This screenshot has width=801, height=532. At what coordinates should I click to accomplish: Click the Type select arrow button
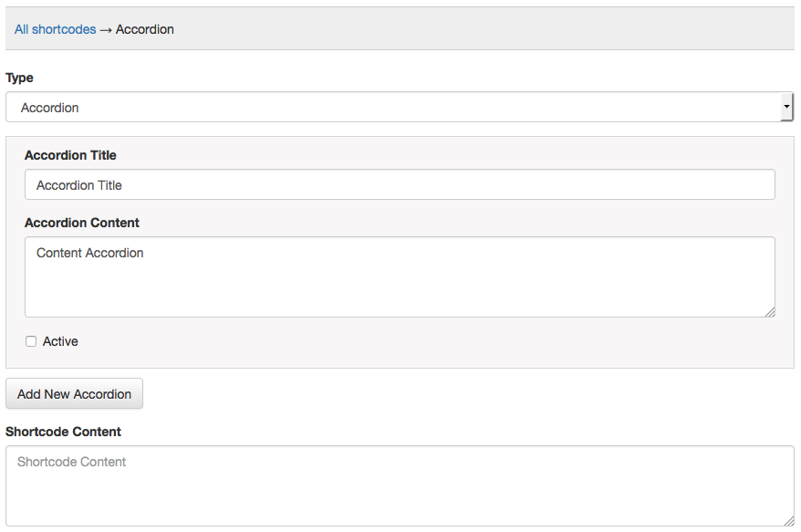[x=786, y=108]
